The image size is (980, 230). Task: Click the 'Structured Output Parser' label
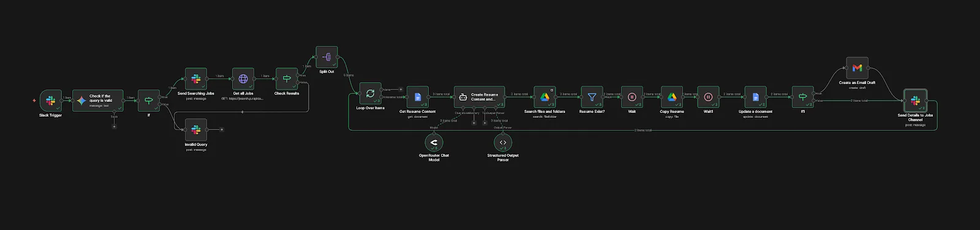pyautogui.click(x=503, y=158)
